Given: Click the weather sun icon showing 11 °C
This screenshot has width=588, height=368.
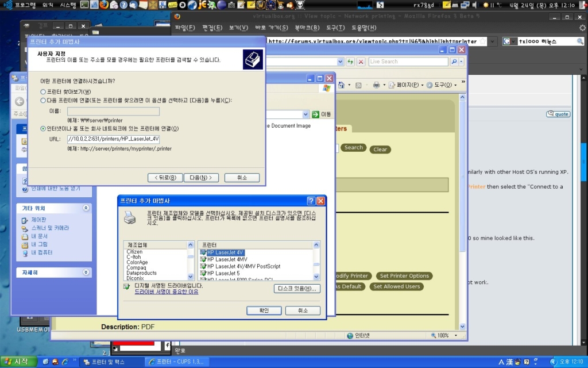Looking at the screenshot, I should click(486, 5).
